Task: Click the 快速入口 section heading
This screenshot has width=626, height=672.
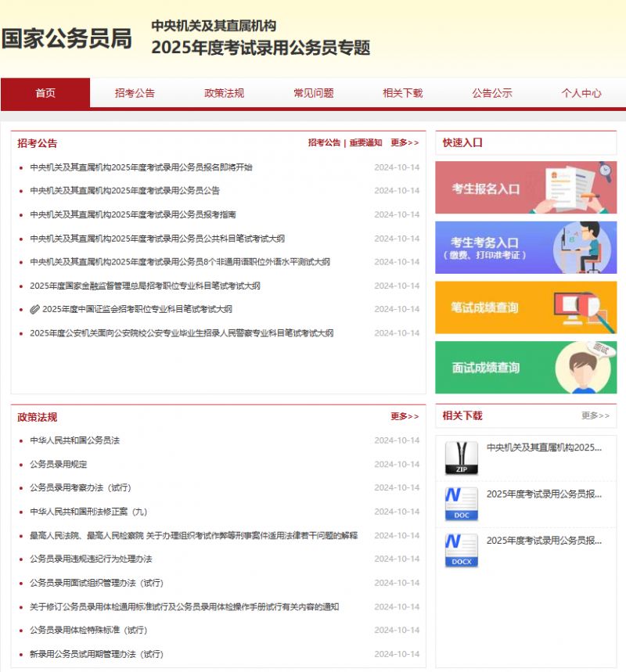Action: coord(462,142)
